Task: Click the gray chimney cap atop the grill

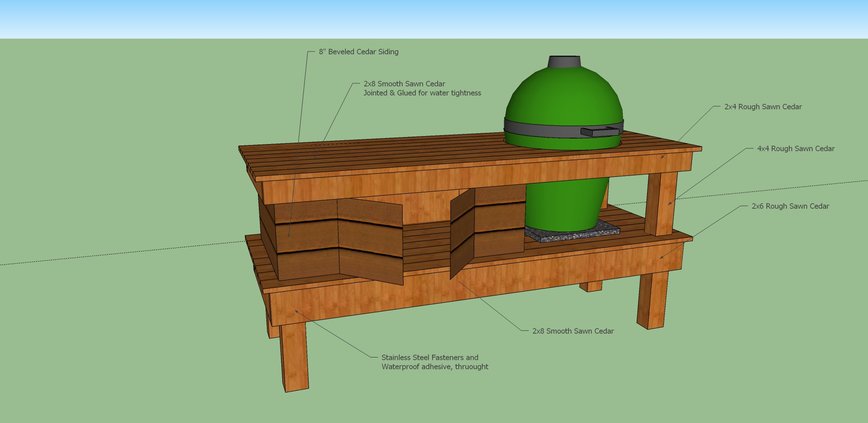Action: click(x=564, y=62)
